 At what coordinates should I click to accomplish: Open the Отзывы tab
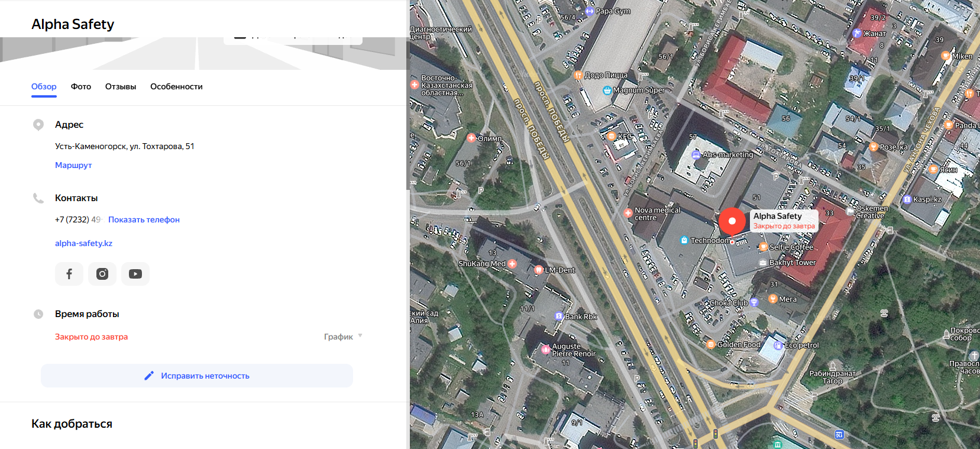coord(121,86)
